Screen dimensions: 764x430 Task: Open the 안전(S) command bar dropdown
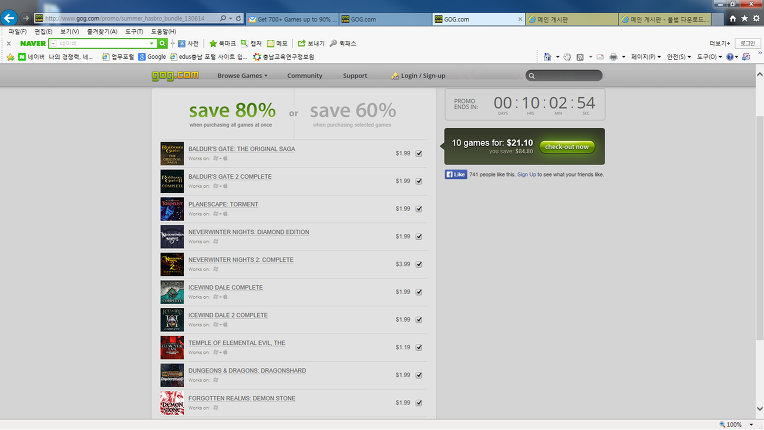tap(679, 57)
